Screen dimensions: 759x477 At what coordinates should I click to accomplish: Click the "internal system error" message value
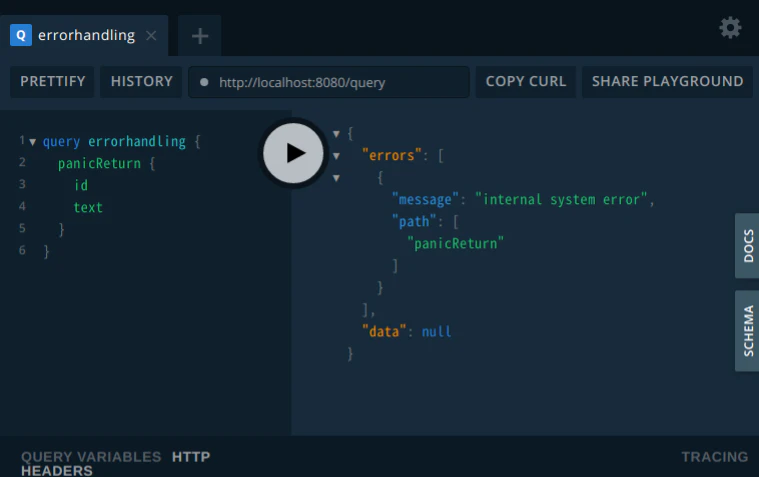pos(562,200)
